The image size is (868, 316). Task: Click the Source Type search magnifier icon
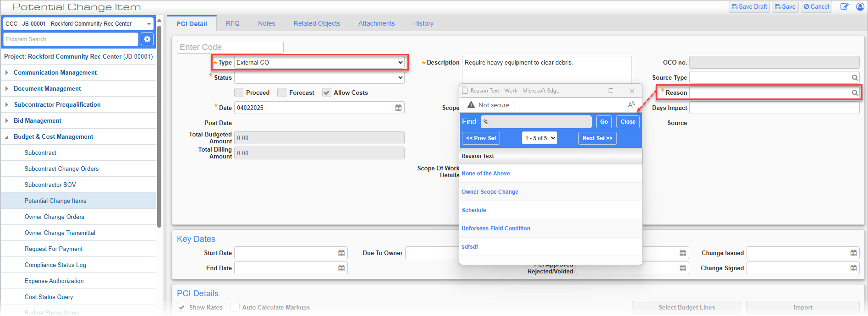855,77
